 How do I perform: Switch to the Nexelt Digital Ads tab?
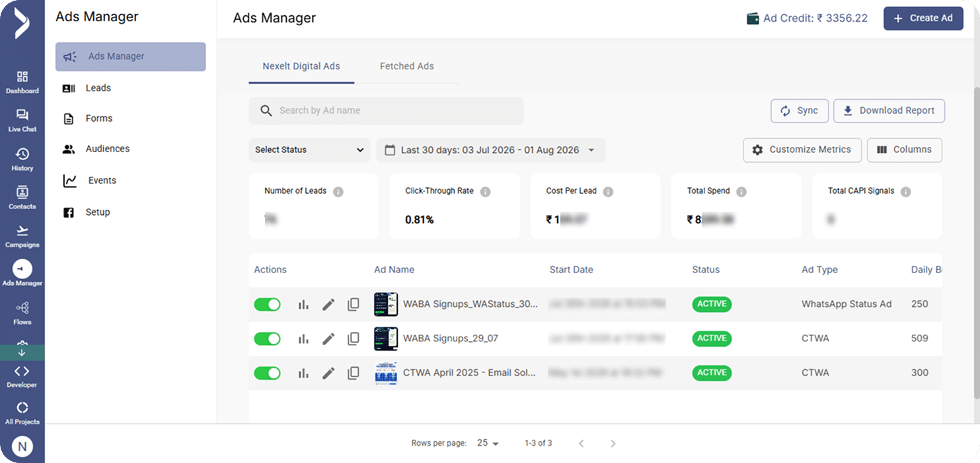click(301, 66)
